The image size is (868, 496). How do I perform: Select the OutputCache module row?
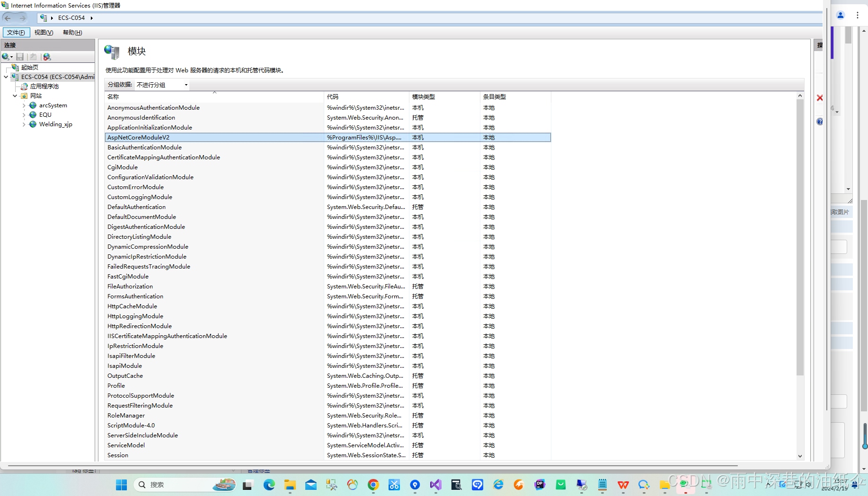328,376
